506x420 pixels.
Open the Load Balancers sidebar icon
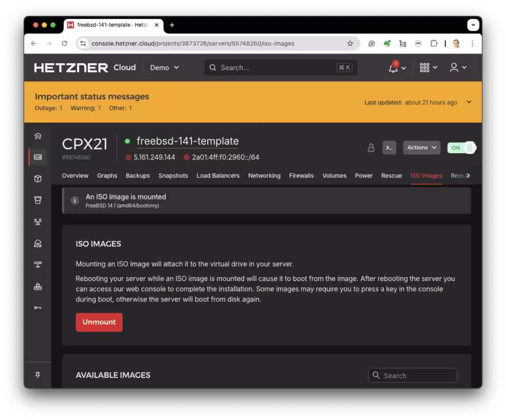click(38, 222)
